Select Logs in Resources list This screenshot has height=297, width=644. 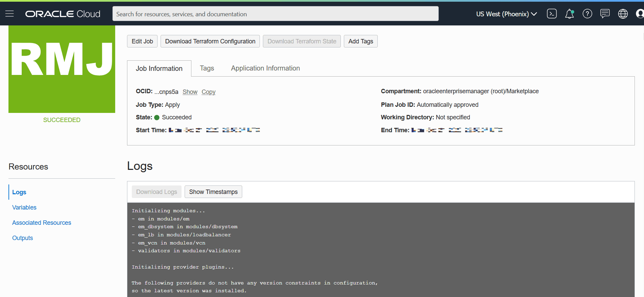(19, 192)
